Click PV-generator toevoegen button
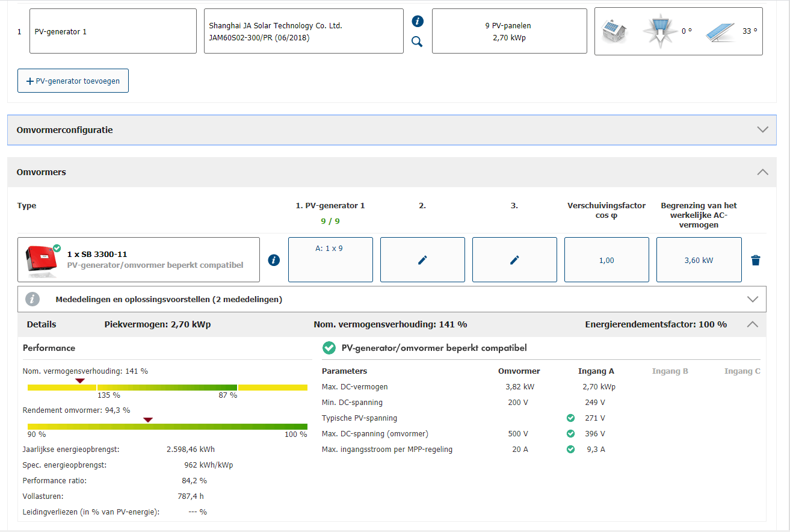790x532 pixels. 73,81
